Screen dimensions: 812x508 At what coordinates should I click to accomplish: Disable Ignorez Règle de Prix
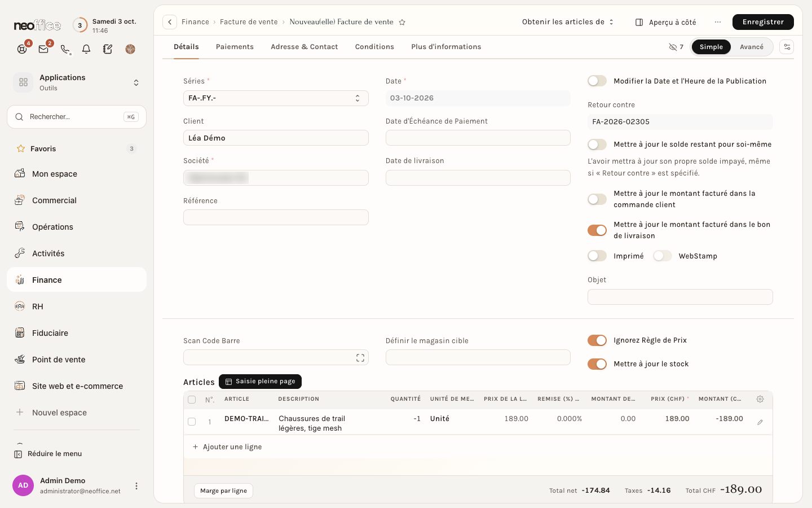597,340
